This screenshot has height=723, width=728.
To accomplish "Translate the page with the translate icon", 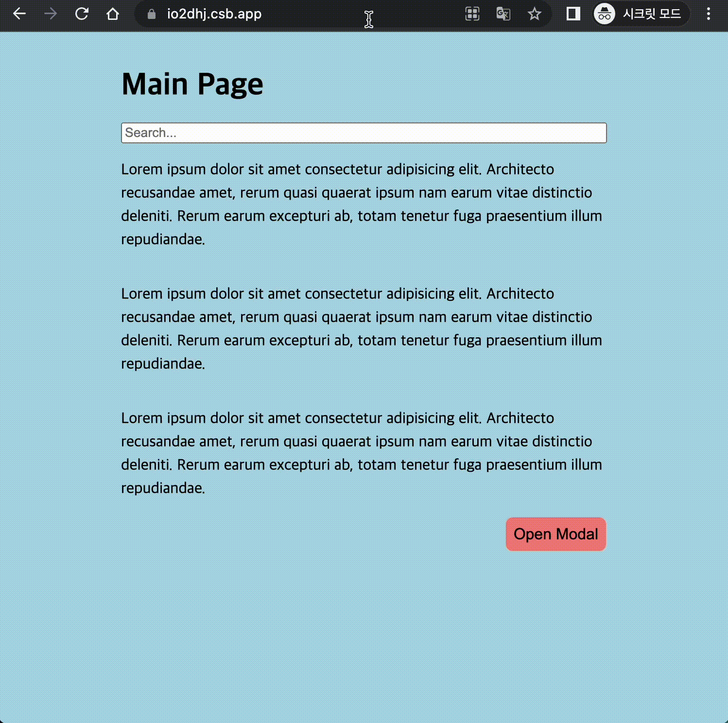I will tap(503, 14).
